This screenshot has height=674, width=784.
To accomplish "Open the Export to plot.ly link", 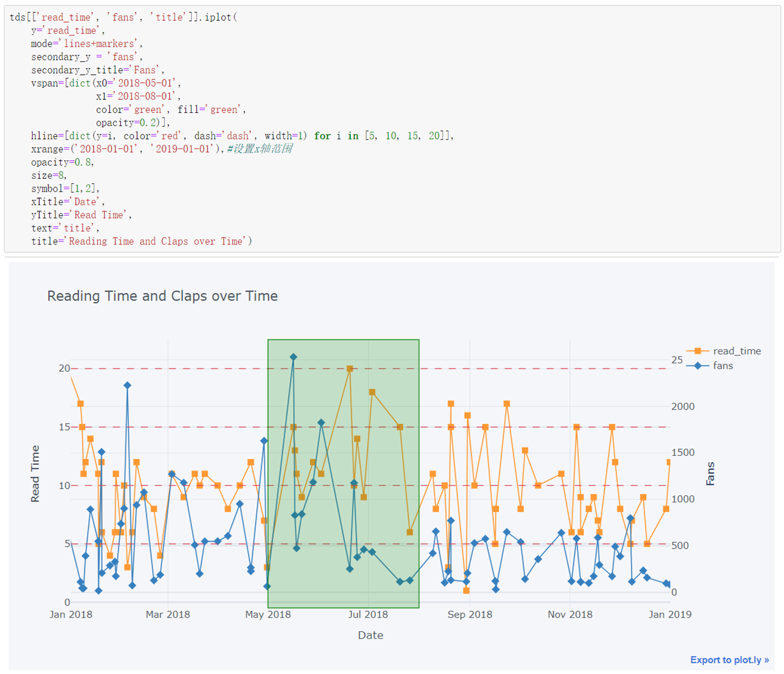I will 729,660.
